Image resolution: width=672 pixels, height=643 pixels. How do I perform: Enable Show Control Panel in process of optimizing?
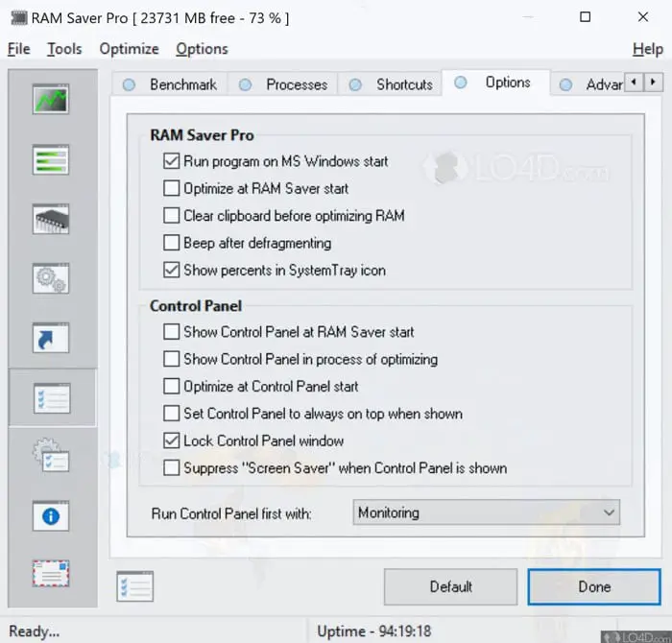pyautogui.click(x=171, y=359)
